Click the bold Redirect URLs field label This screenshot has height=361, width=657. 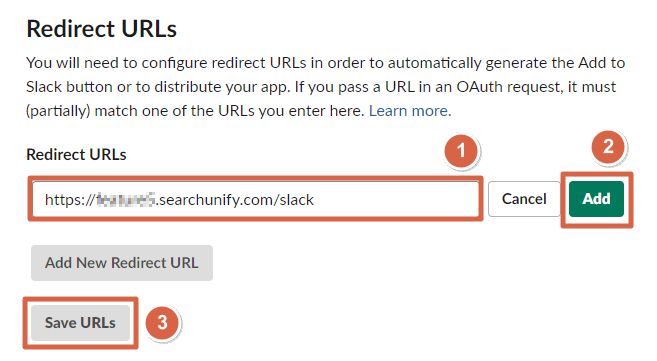[76, 155]
